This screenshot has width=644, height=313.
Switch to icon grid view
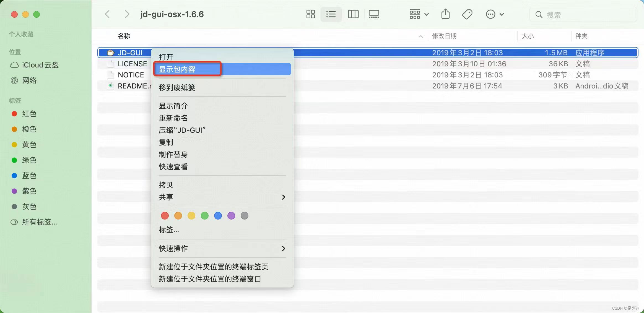[x=310, y=14]
